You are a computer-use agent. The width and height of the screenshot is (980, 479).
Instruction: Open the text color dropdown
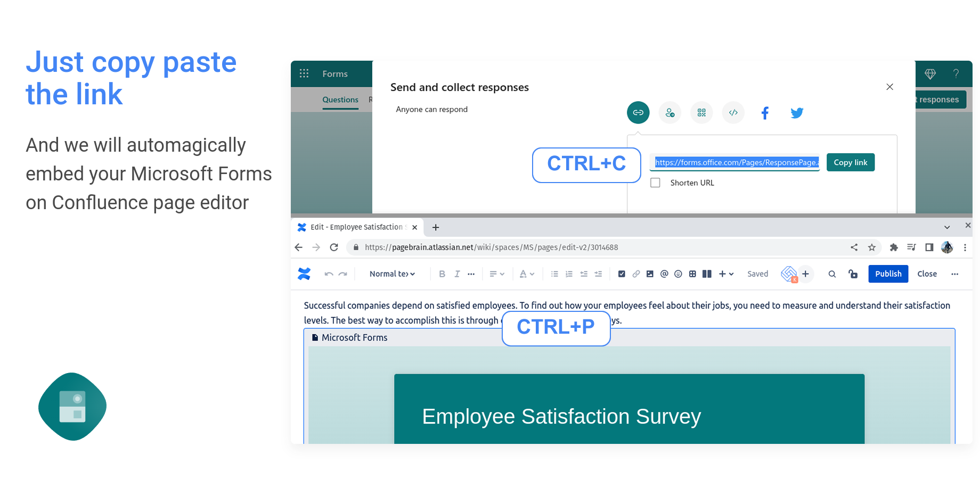527,274
